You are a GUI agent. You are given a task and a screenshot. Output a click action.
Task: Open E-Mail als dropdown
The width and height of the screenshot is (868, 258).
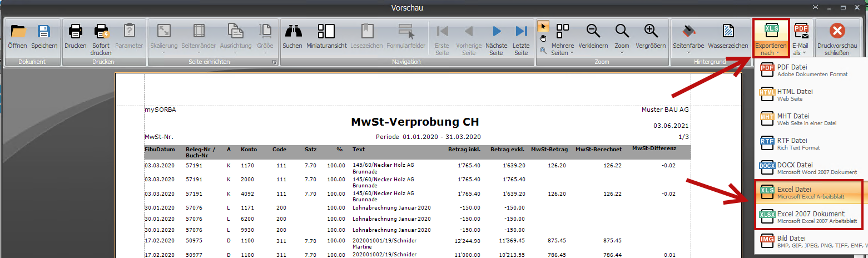[800, 38]
